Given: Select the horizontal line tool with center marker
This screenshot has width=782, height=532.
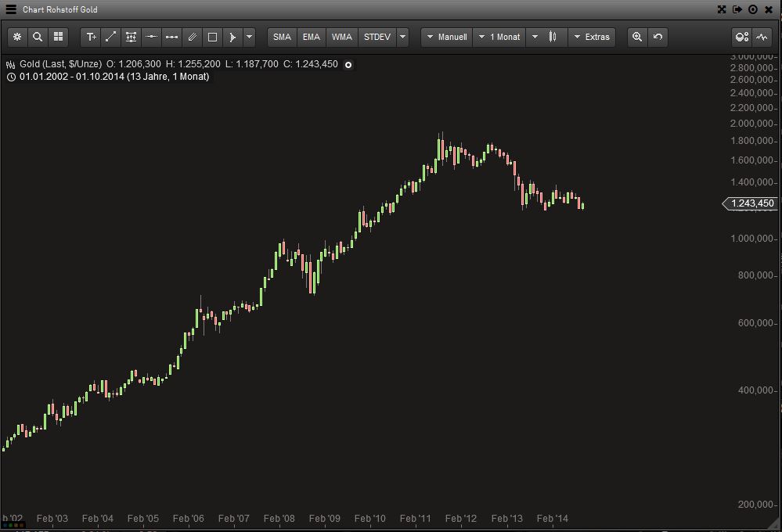Looking at the screenshot, I should [x=151, y=37].
